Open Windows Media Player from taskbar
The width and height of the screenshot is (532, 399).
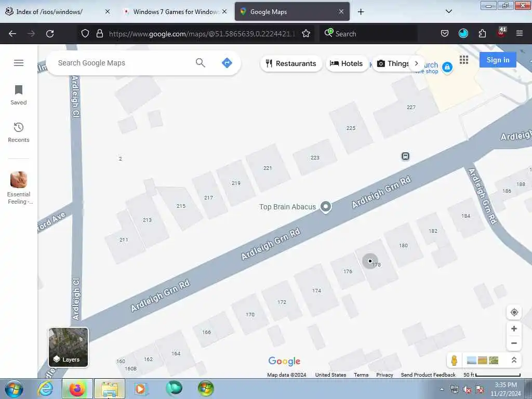[x=140, y=389]
